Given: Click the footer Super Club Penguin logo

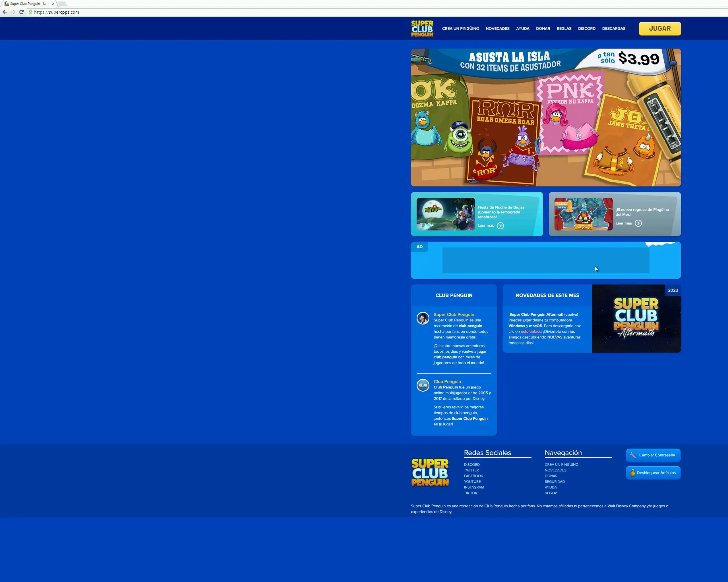Looking at the screenshot, I should (430, 472).
